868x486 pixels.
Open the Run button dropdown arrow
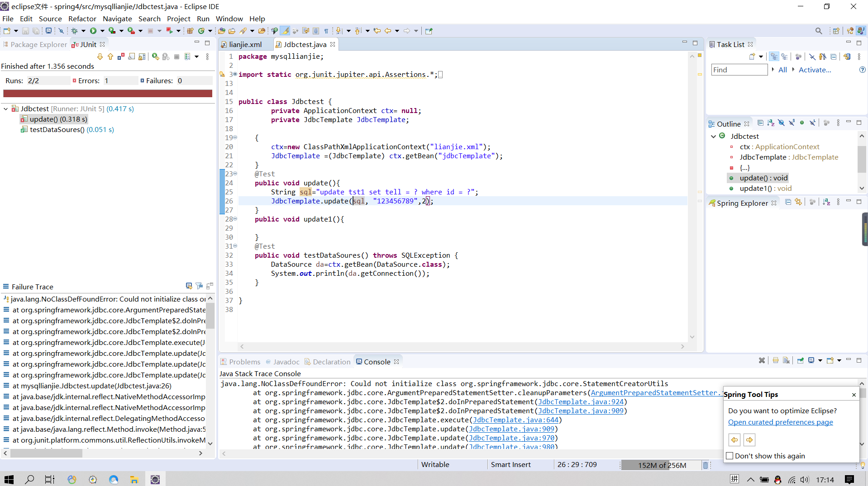pyautogui.click(x=102, y=31)
